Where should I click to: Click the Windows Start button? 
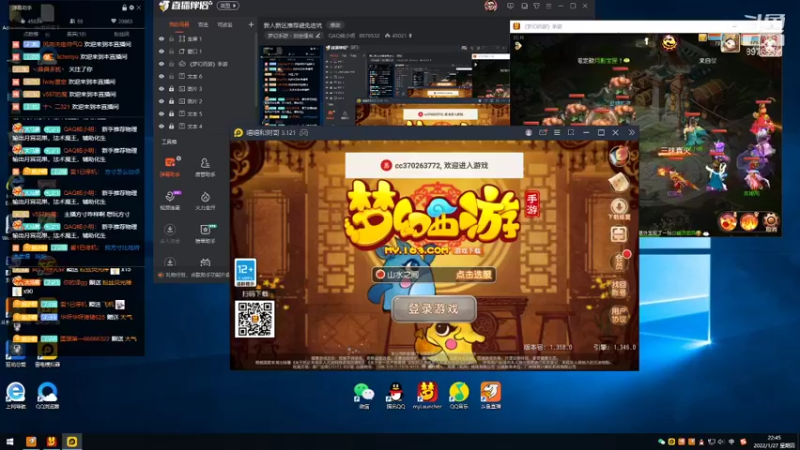point(10,441)
